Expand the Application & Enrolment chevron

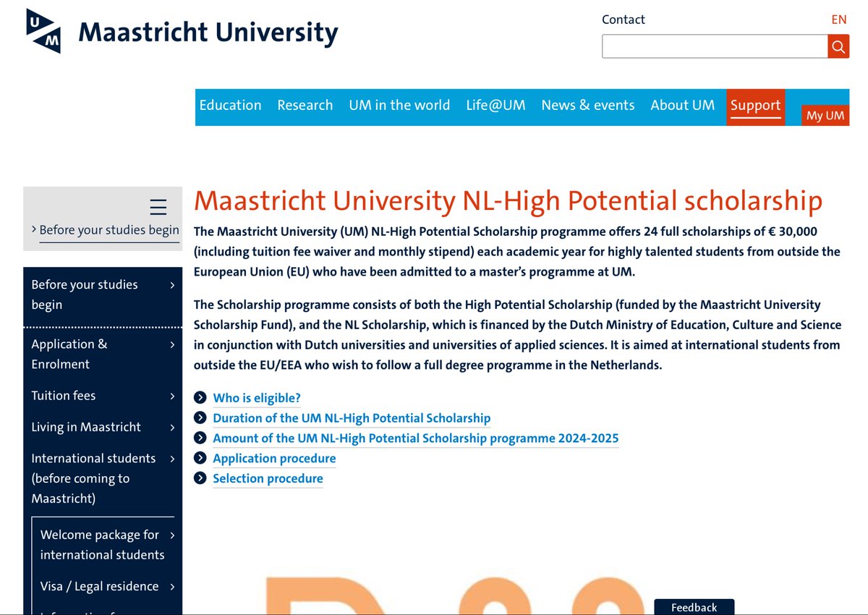[x=172, y=344]
